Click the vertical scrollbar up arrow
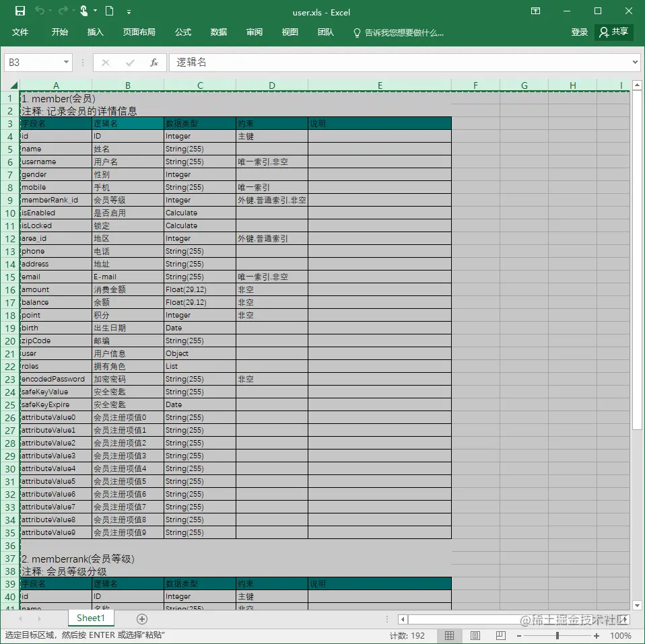The height and width of the screenshot is (644, 645). tap(637, 85)
